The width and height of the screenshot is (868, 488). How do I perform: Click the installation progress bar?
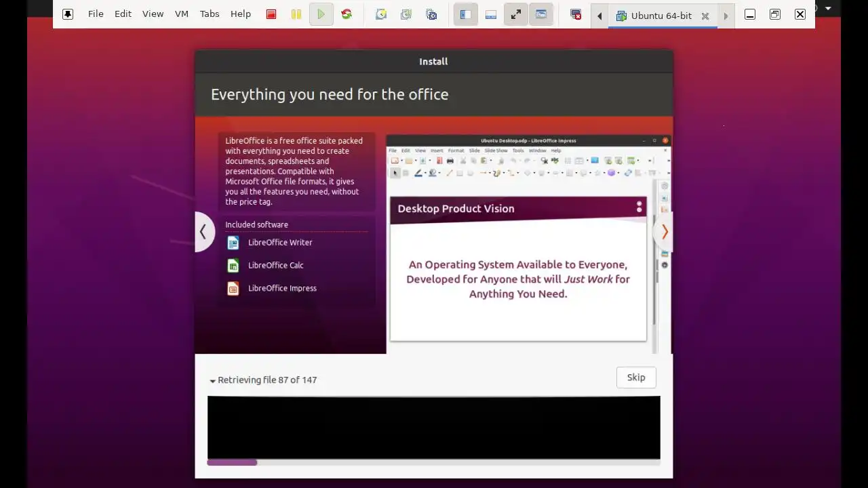click(434, 463)
